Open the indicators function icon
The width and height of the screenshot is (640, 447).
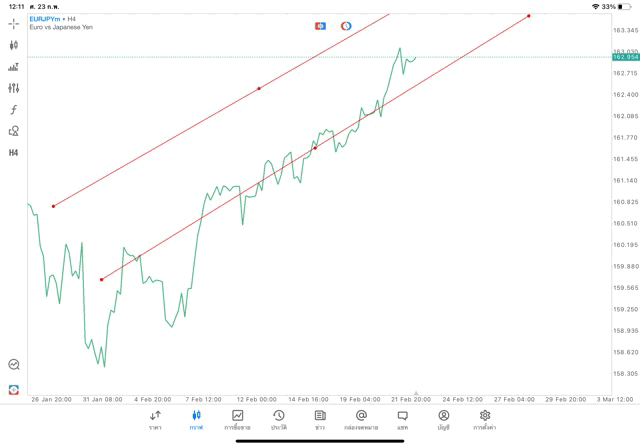click(13, 110)
